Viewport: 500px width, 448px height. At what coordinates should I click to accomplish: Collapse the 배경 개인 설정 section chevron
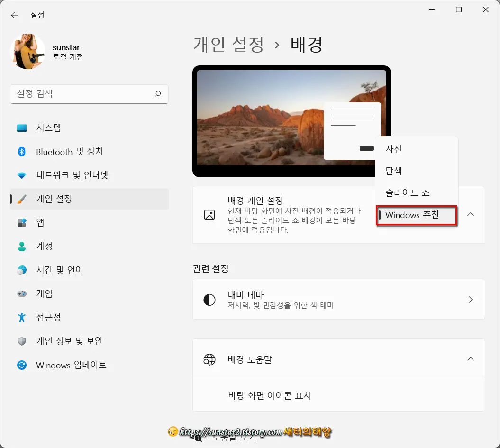coord(470,214)
